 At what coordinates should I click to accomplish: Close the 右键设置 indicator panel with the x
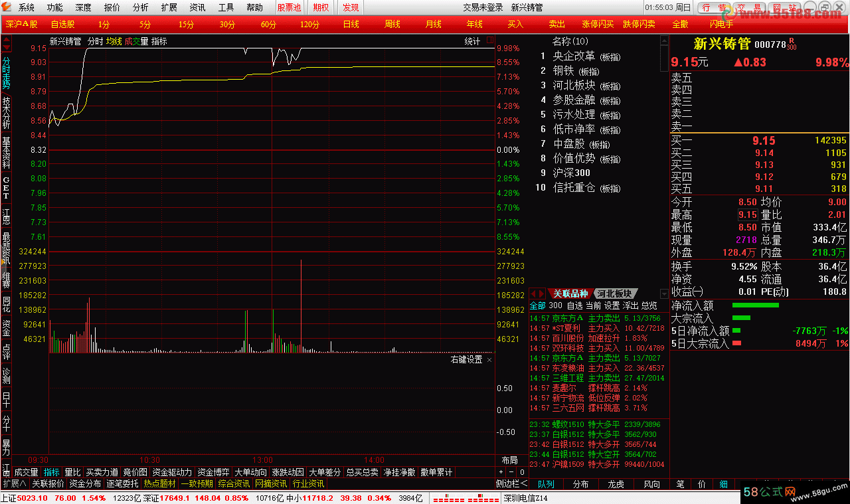(489, 360)
